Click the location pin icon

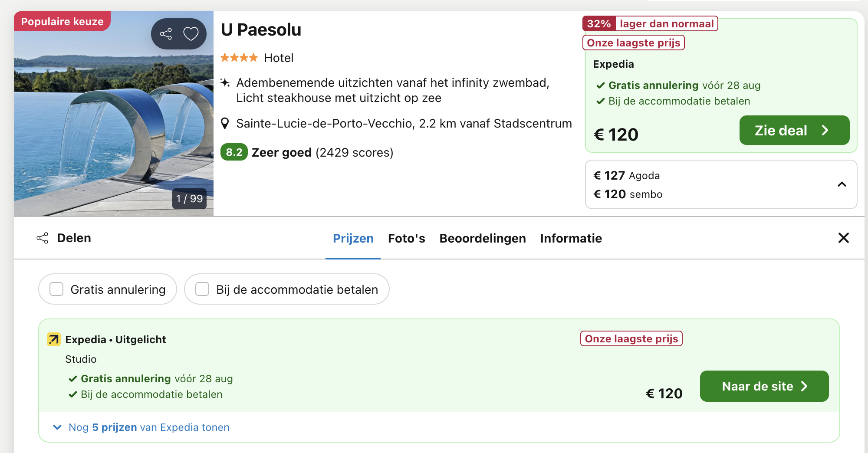tap(225, 124)
